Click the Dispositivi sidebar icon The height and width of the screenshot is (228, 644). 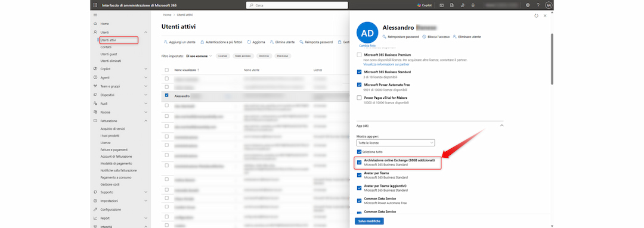pos(95,95)
